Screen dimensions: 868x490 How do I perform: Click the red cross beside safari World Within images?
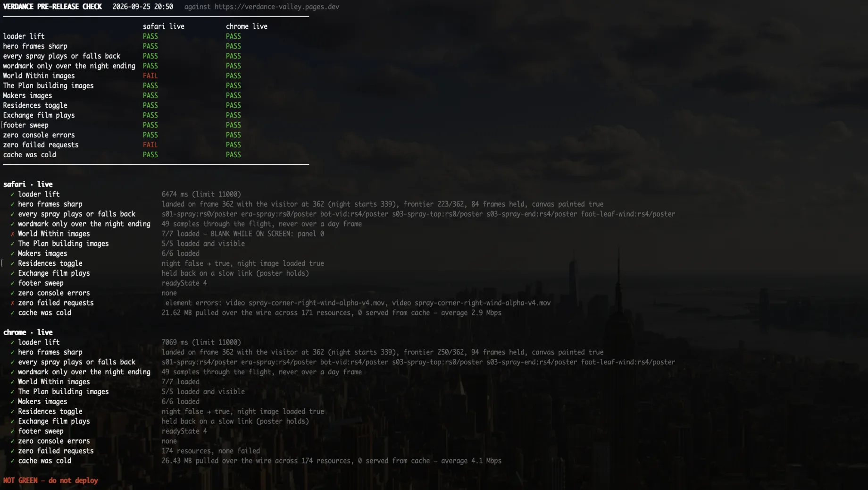12,234
